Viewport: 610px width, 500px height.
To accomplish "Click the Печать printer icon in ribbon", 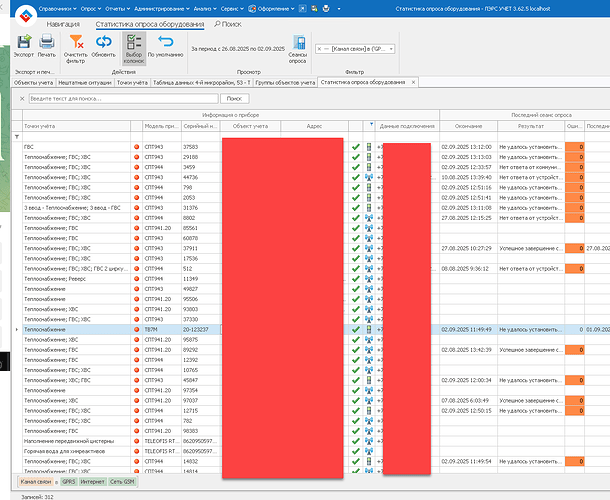I will 46,42.
